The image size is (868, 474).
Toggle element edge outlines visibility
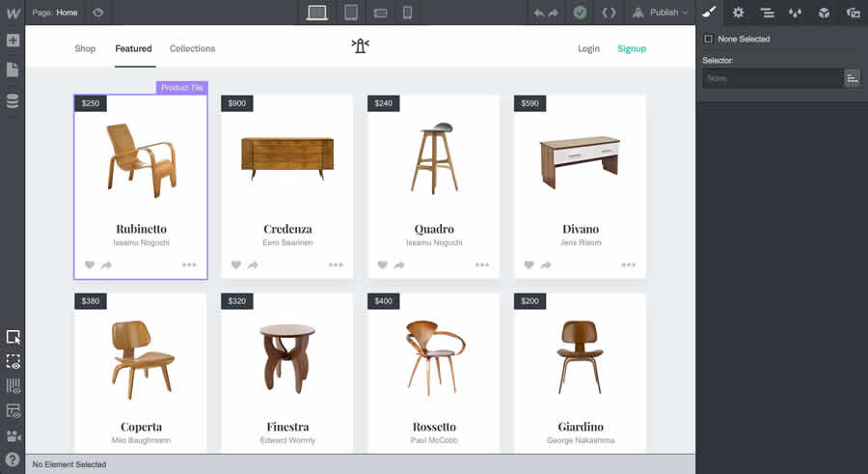(x=13, y=361)
